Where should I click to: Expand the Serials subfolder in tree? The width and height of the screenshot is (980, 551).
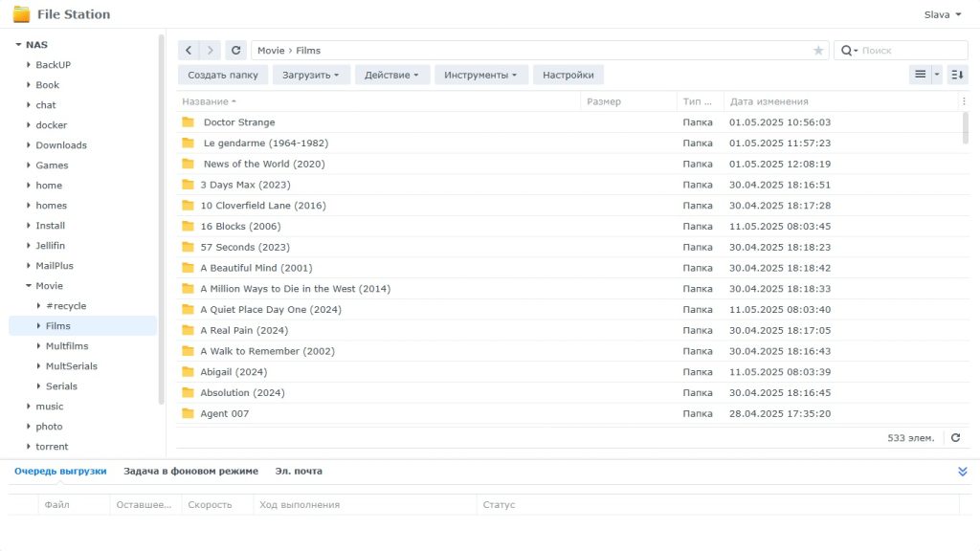tap(38, 386)
